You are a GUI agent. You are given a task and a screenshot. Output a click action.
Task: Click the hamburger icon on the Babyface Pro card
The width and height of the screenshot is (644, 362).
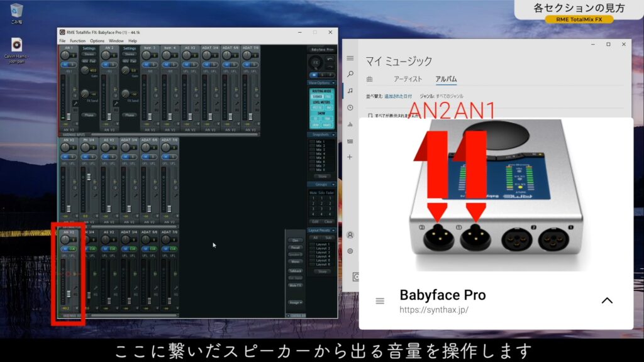click(380, 301)
